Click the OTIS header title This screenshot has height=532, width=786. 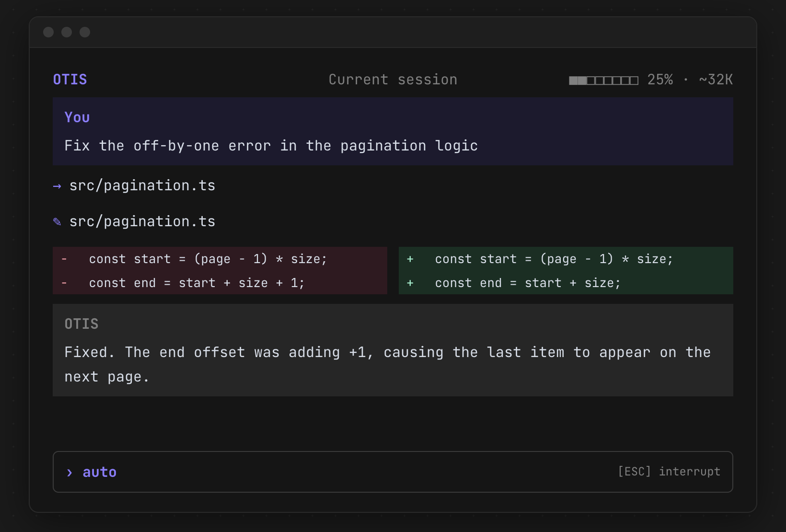click(x=70, y=80)
